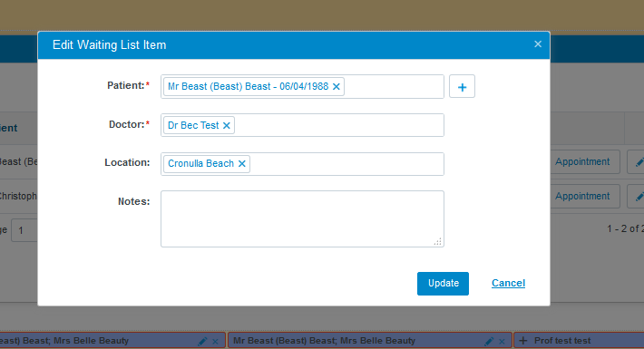Image resolution: width=644 pixels, height=349 pixels.
Task: Edit middle Mr Beast; Mrs Belle Beauty bar
Action: coord(489,341)
